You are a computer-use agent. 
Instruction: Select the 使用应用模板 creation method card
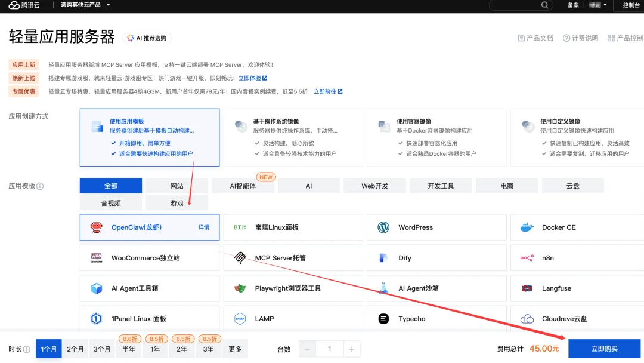[x=150, y=137]
